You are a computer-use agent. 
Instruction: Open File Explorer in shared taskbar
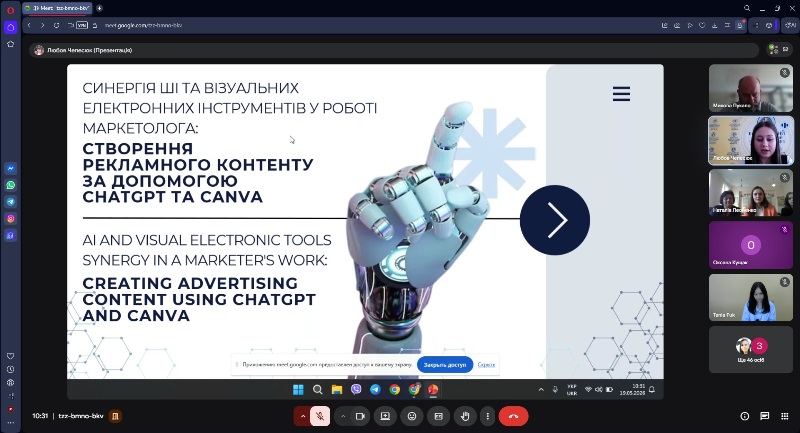pyautogui.click(x=337, y=390)
